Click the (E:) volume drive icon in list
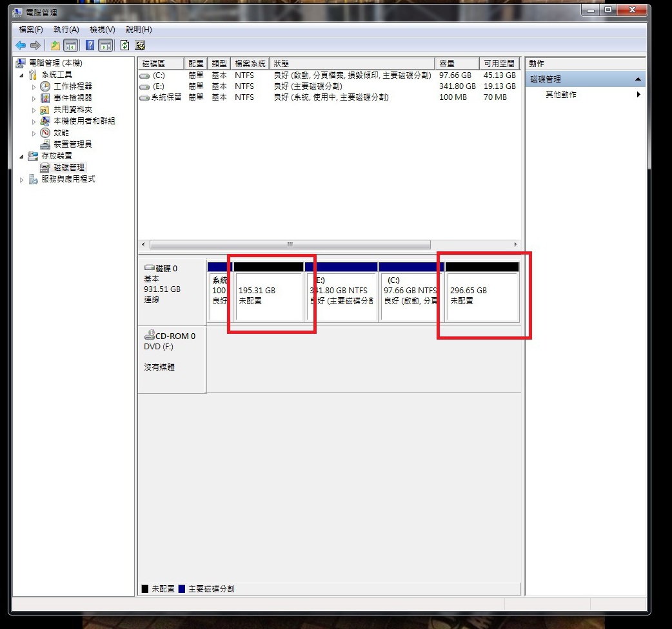This screenshot has height=629, width=672. [x=145, y=86]
